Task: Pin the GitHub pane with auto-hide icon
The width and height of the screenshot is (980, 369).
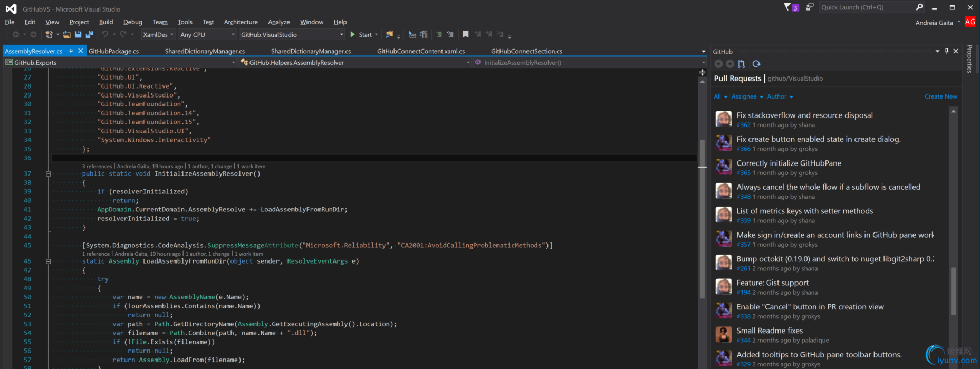Action: [x=947, y=51]
